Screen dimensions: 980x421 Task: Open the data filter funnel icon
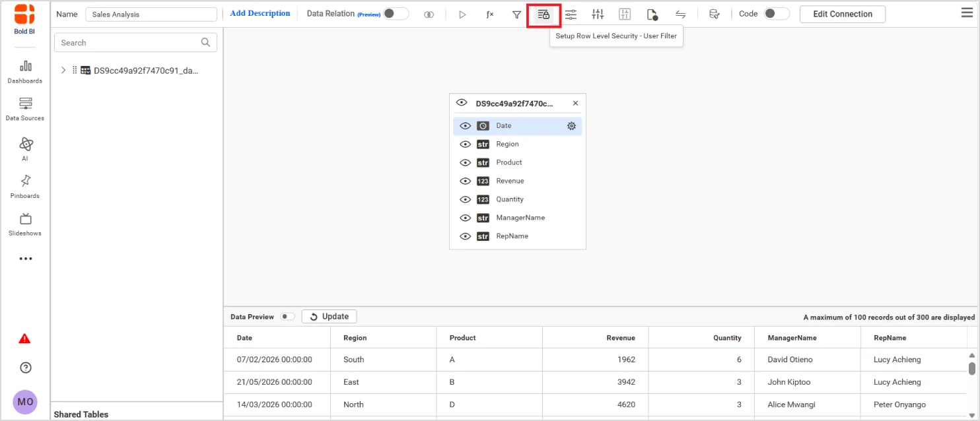pyautogui.click(x=517, y=15)
